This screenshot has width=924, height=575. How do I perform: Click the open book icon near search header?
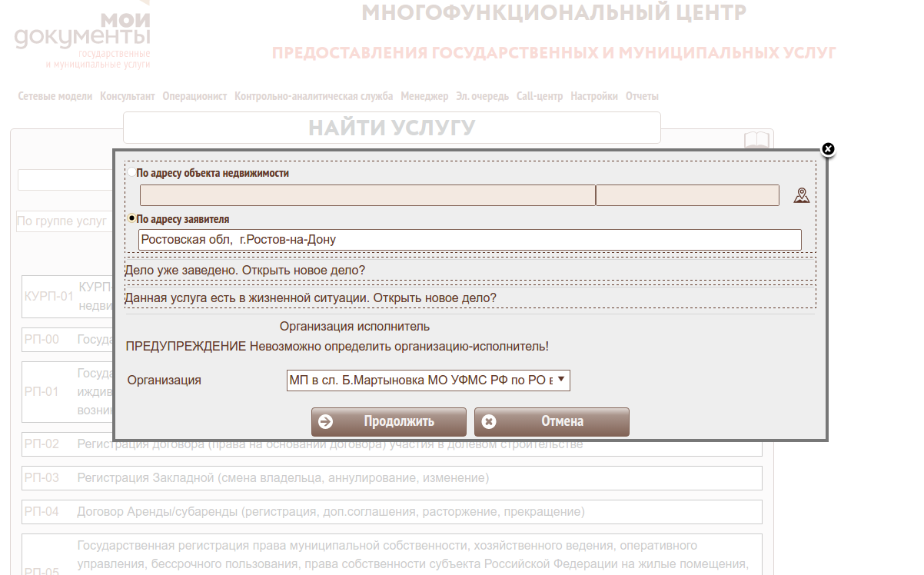pyautogui.click(x=756, y=140)
